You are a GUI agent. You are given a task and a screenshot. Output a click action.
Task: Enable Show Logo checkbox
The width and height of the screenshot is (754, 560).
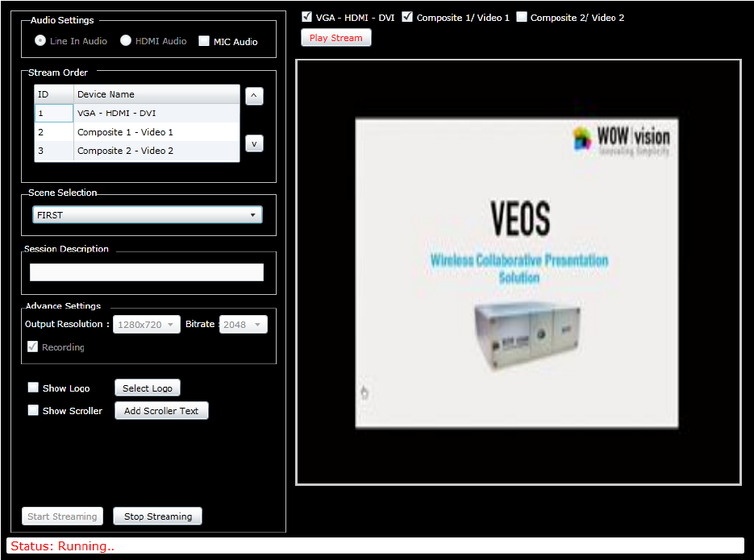pos(33,387)
